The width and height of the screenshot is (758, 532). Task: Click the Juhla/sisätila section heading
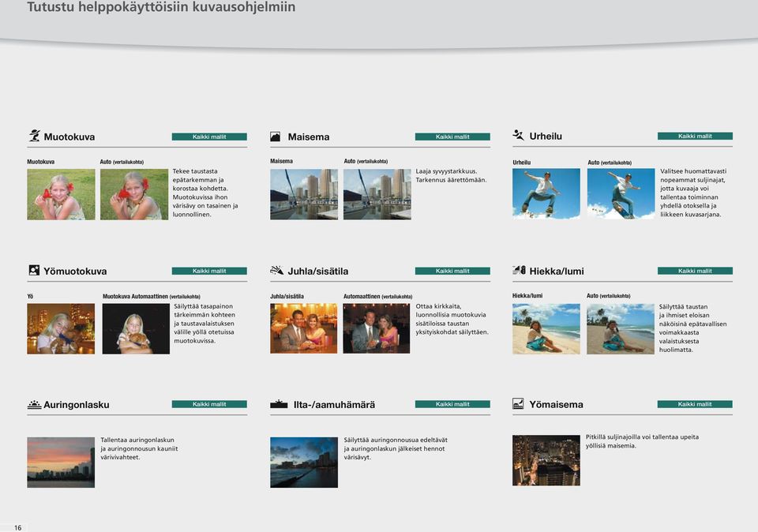point(318,271)
